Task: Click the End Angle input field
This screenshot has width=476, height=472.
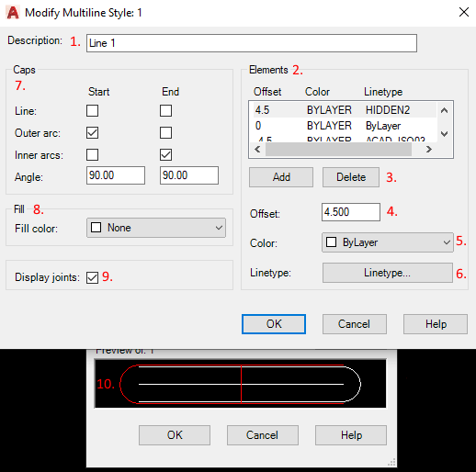Action: point(189,175)
